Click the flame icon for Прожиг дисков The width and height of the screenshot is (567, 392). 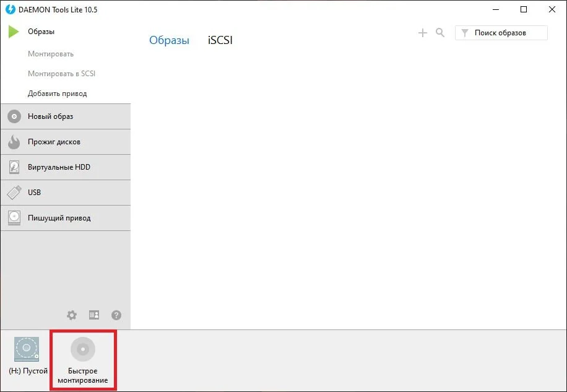click(x=14, y=142)
